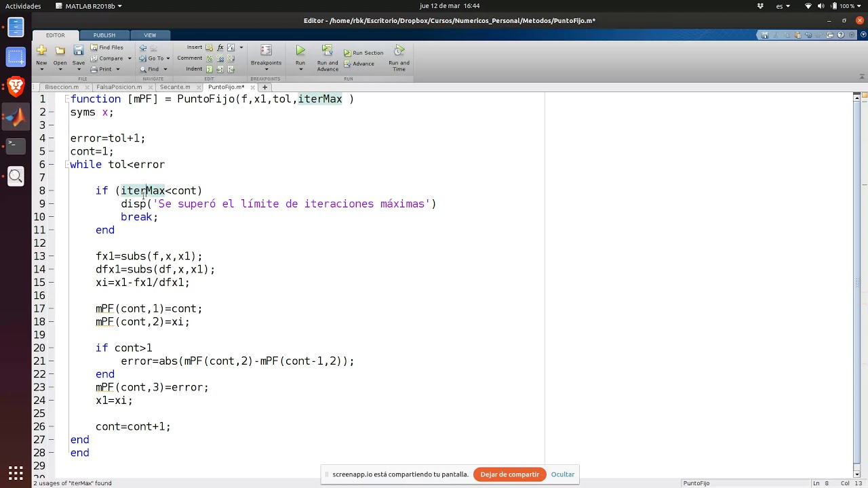Navigate back with the blue left arrow

(142, 47)
